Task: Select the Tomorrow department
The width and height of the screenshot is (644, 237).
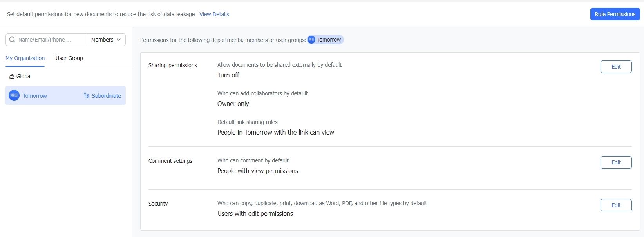Action: (34, 95)
